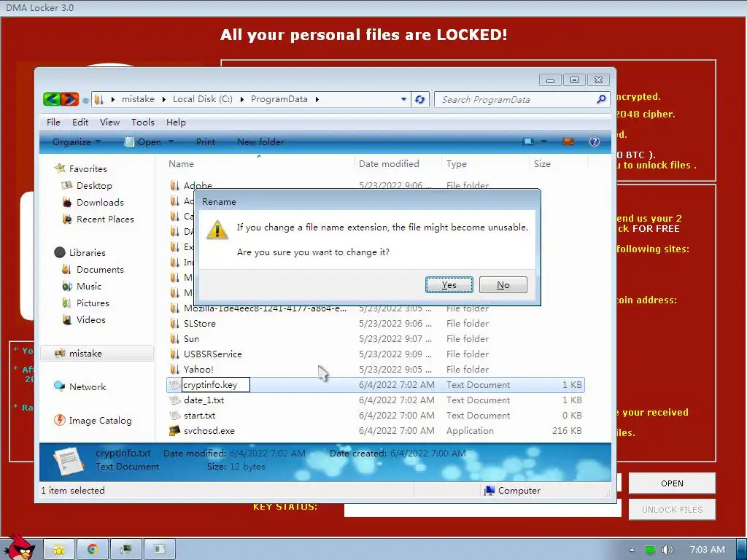Image resolution: width=747 pixels, height=560 pixels.
Task: Open Recent Places in Favorites
Action: coord(105,219)
